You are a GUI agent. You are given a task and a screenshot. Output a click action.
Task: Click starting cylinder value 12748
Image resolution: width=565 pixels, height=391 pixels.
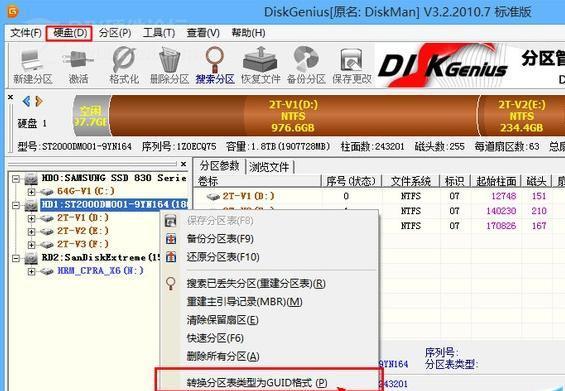pos(503,196)
